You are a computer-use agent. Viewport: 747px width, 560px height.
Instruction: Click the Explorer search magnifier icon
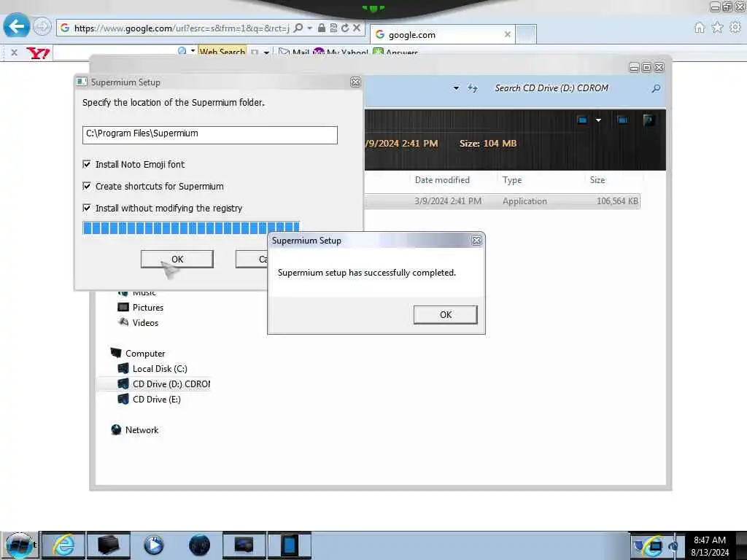(656, 88)
